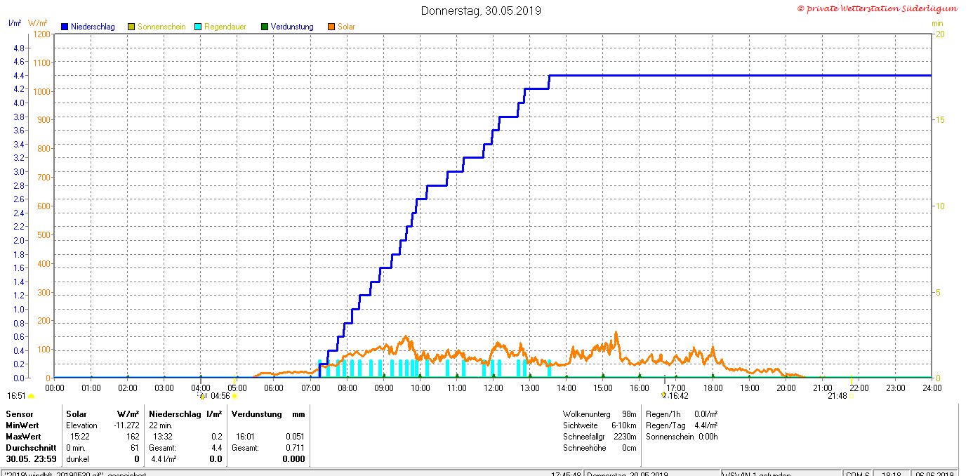Select the Verdunstung label in the chart legend

click(x=292, y=27)
